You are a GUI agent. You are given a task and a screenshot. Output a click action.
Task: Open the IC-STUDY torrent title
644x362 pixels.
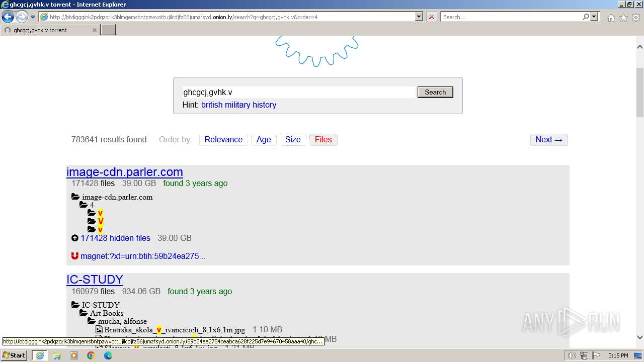pyautogui.click(x=95, y=280)
